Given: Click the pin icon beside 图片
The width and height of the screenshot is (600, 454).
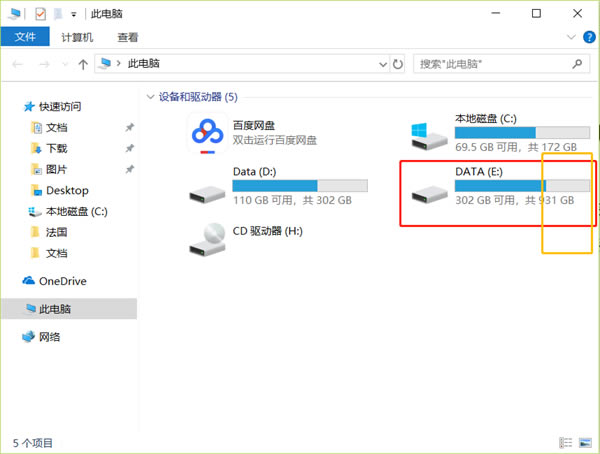Looking at the screenshot, I should click(130, 169).
